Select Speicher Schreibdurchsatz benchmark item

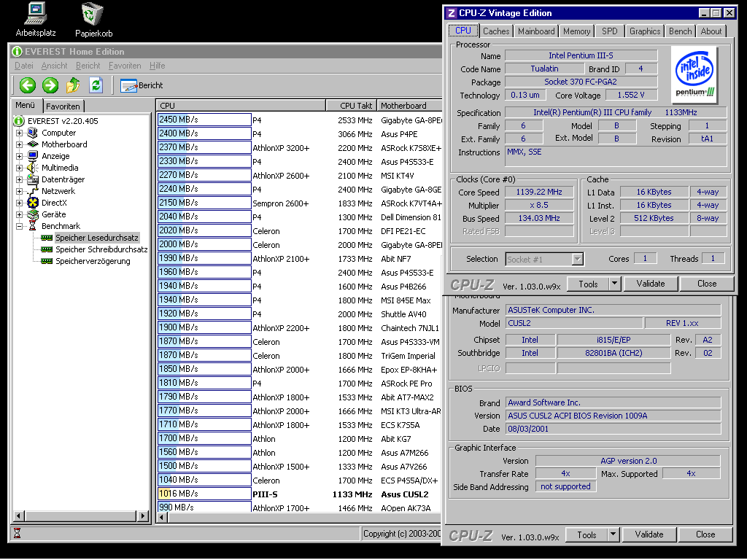click(101, 249)
